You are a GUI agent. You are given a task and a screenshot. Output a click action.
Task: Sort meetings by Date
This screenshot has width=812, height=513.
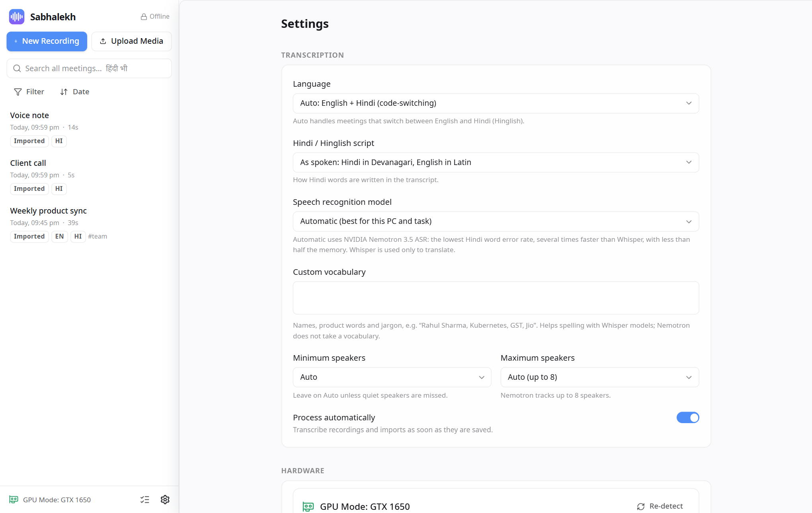[75, 92]
